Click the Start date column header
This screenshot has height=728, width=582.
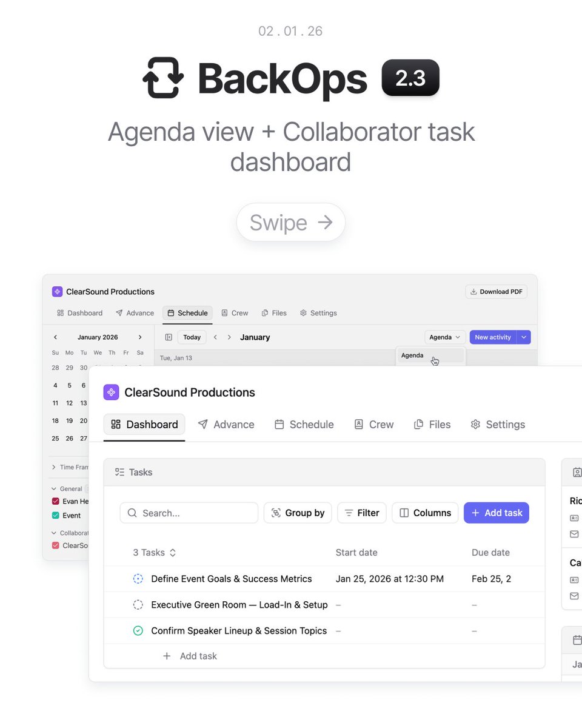[356, 553]
